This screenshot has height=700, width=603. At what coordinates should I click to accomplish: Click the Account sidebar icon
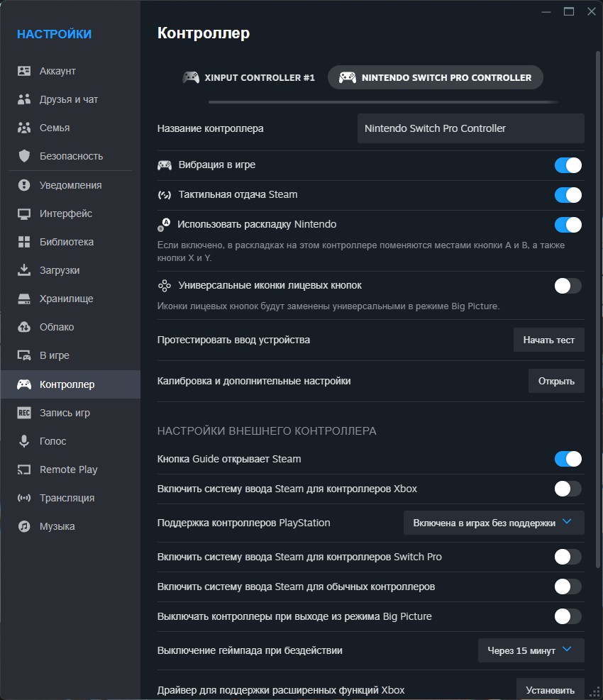pos(24,71)
